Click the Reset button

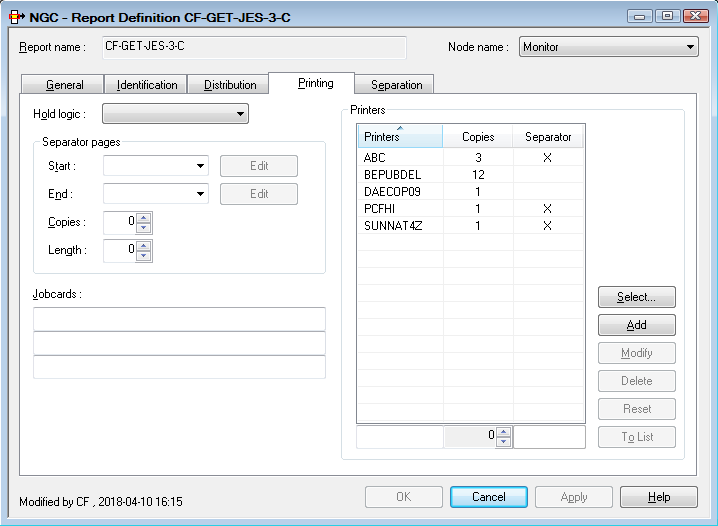pos(636,409)
